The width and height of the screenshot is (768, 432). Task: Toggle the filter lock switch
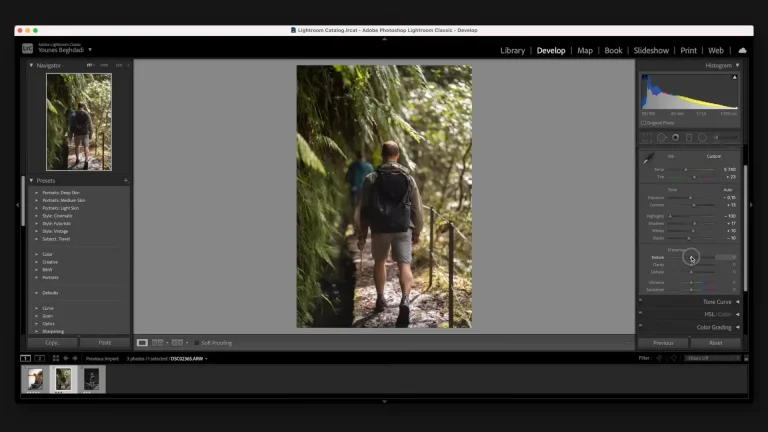point(746,359)
